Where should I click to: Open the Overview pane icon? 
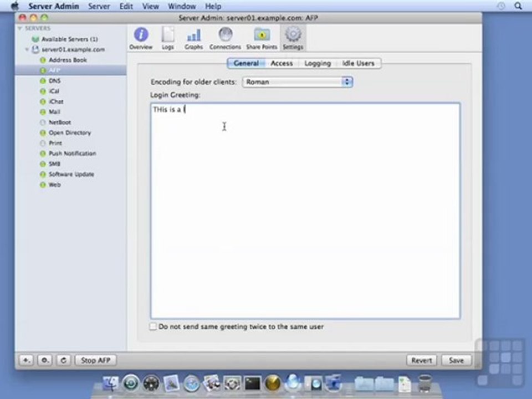pyautogui.click(x=141, y=38)
